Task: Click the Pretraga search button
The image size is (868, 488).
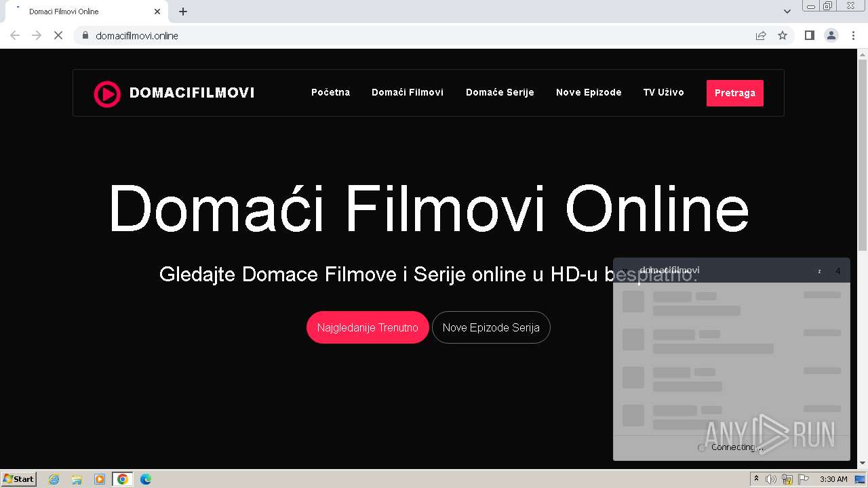Action: [x=735, y=93]
